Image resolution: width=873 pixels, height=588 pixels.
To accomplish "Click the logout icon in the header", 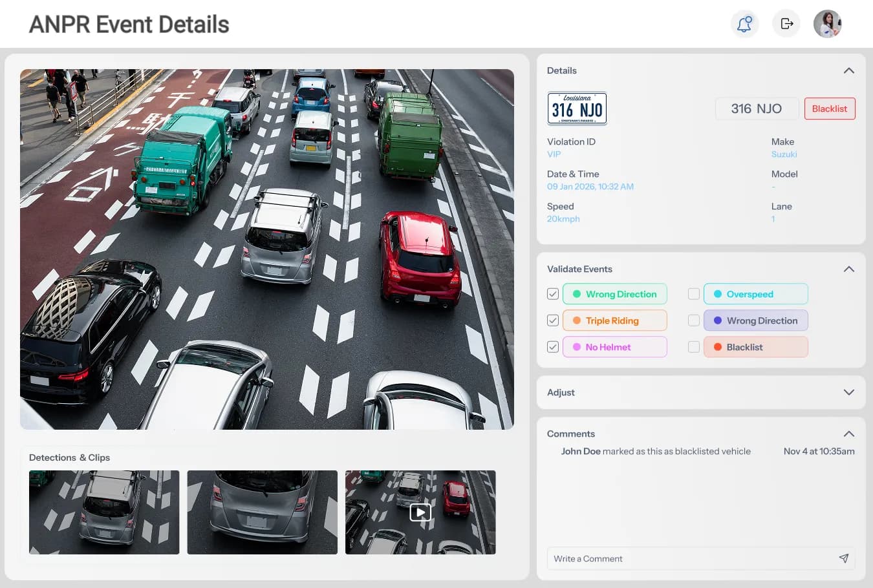I will 786,23.
